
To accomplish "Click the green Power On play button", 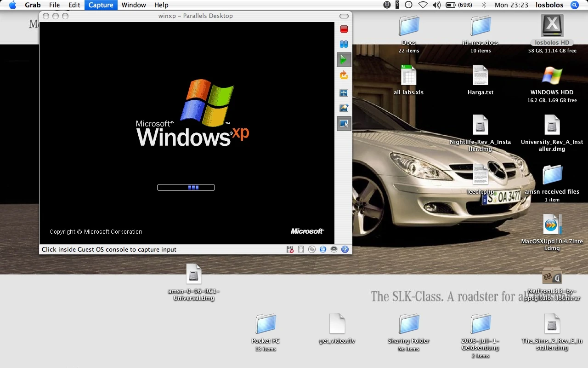I will click(344, 60).
